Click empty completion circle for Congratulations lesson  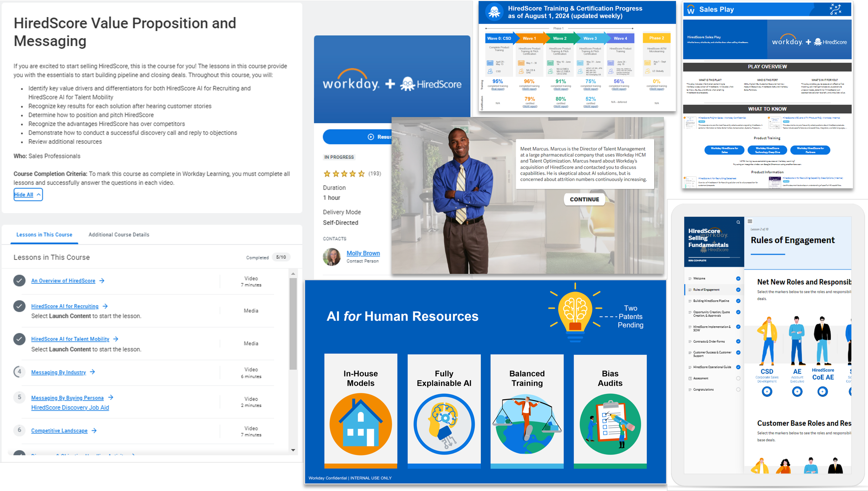738,390
